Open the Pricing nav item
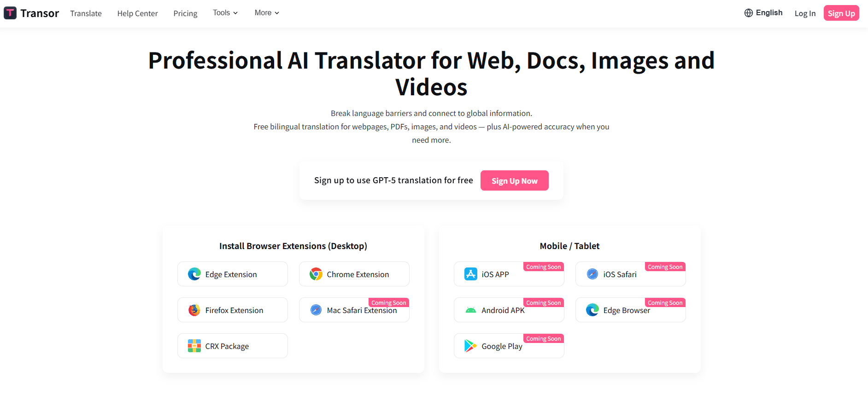 [x=185, y=13]
